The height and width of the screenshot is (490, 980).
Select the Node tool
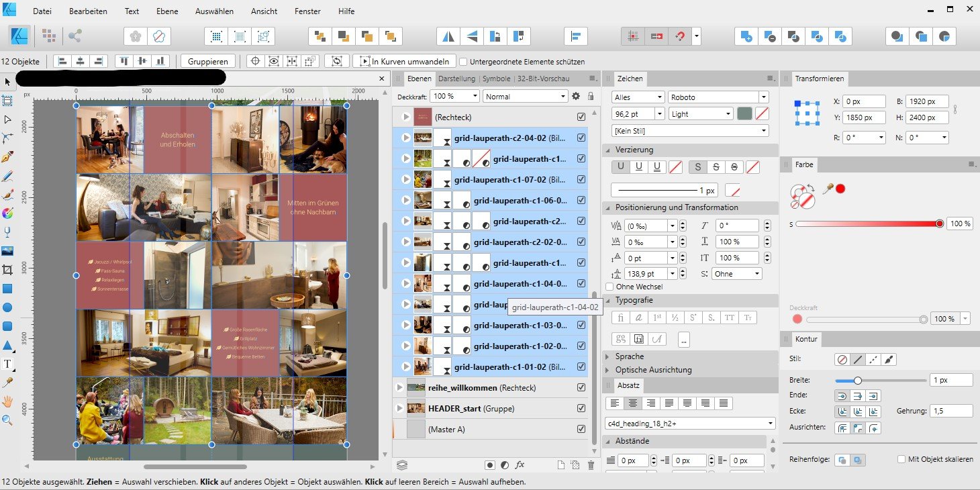[8, 119]
